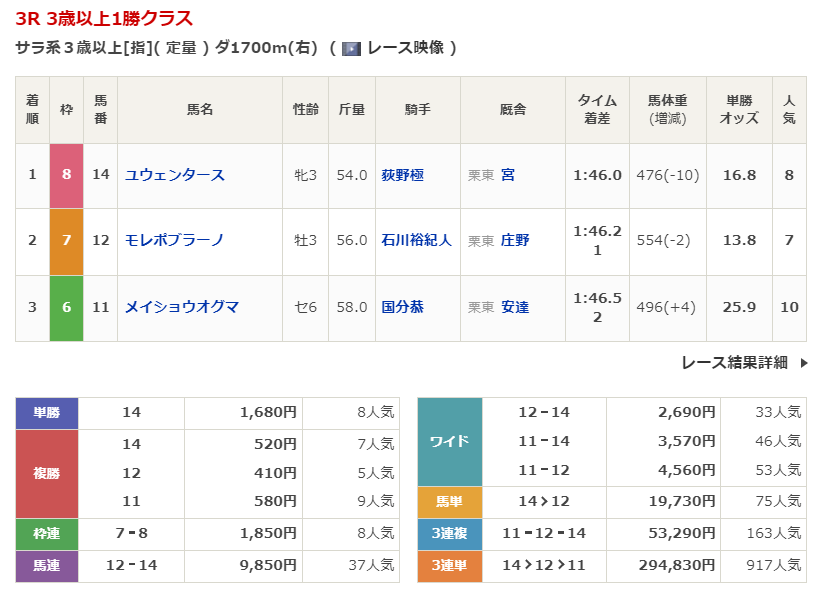Expand レース結果詳細 arrow
The image size is (820, 591).
[803, 363]
